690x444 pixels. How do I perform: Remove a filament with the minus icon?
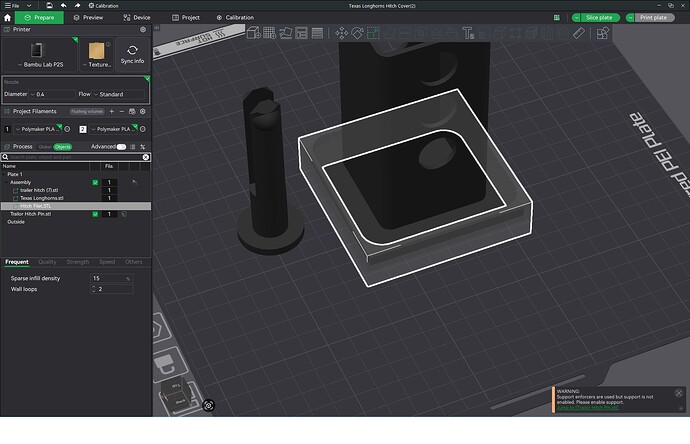pyautogui.click(x=122, y=112)
